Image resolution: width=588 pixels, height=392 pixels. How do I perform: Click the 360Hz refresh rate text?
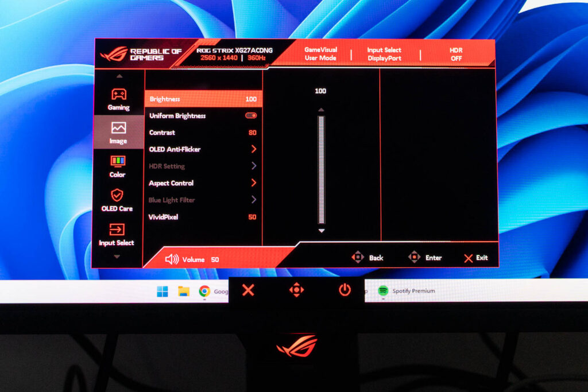coord(257,58)
